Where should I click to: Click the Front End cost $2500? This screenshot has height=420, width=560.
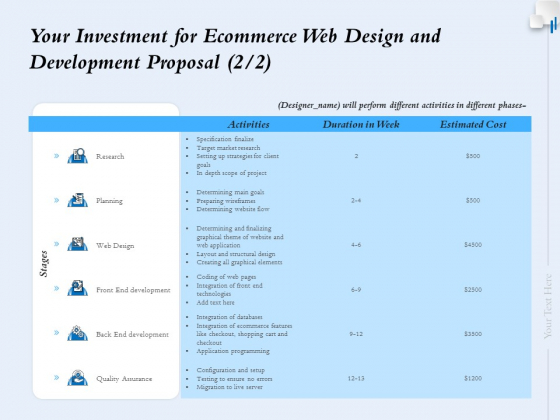point(473,290)
